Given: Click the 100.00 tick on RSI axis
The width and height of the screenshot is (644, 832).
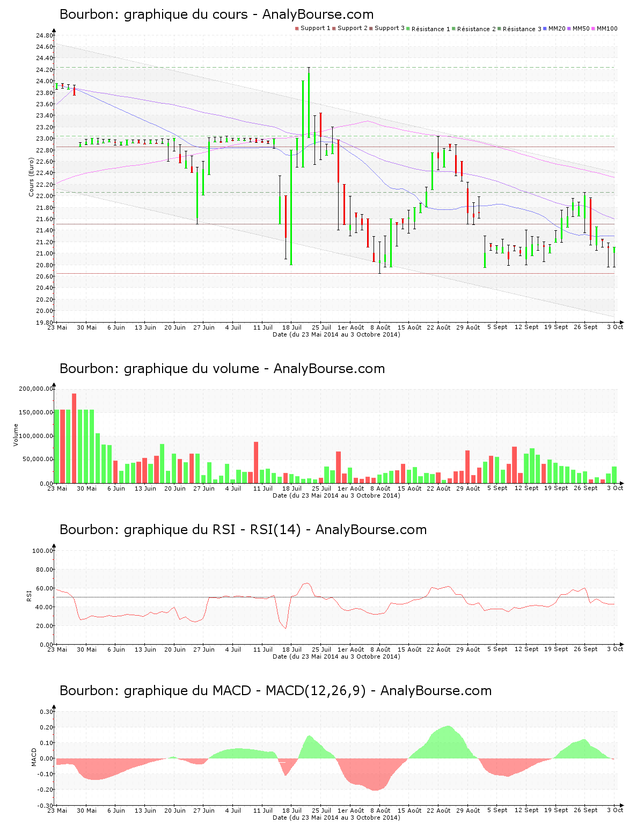Looking at the screenshot, I should 43,551.
